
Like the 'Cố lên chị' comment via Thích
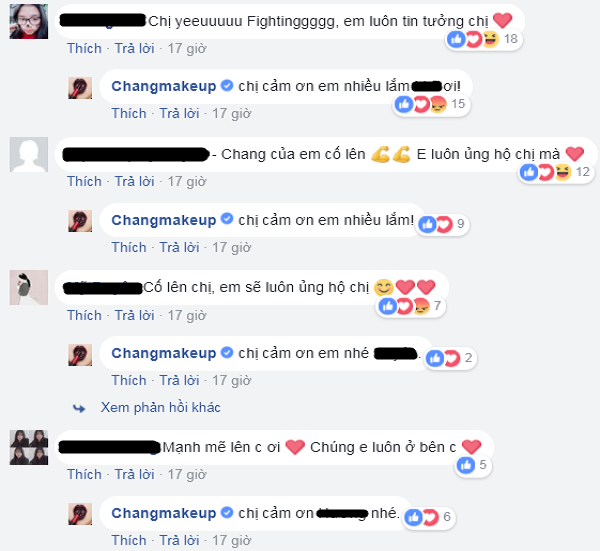85,315
